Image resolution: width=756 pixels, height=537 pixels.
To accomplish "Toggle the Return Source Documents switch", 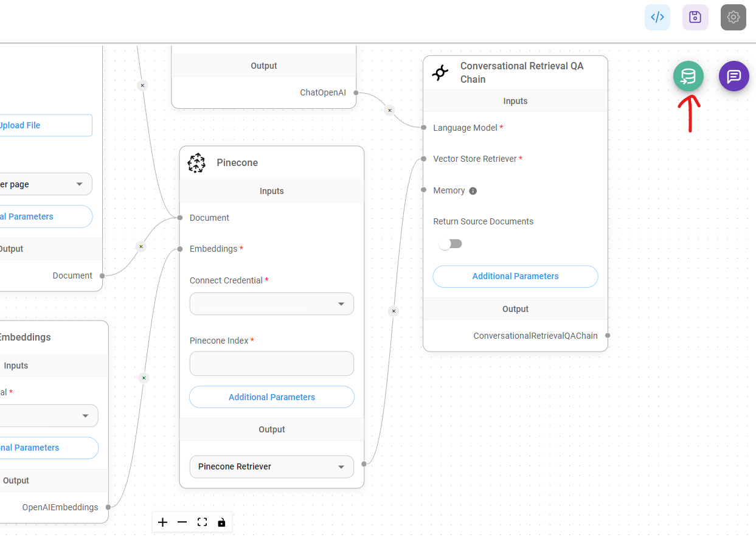I will pos(451,244).
